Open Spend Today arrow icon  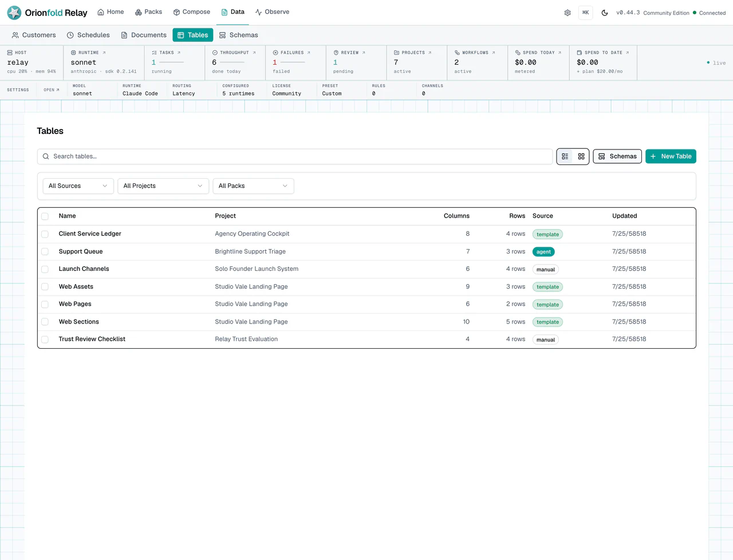[559, 53]
